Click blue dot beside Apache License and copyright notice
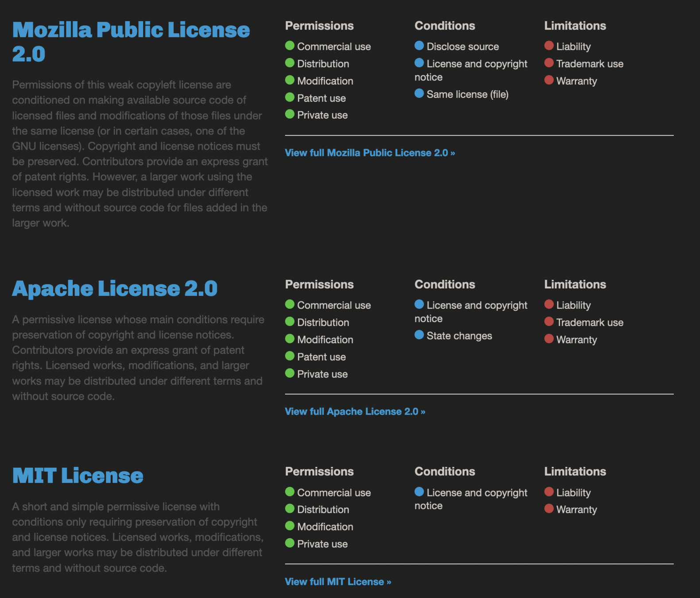This screenshot has width=700, height=598. click(x=419, y=304)
